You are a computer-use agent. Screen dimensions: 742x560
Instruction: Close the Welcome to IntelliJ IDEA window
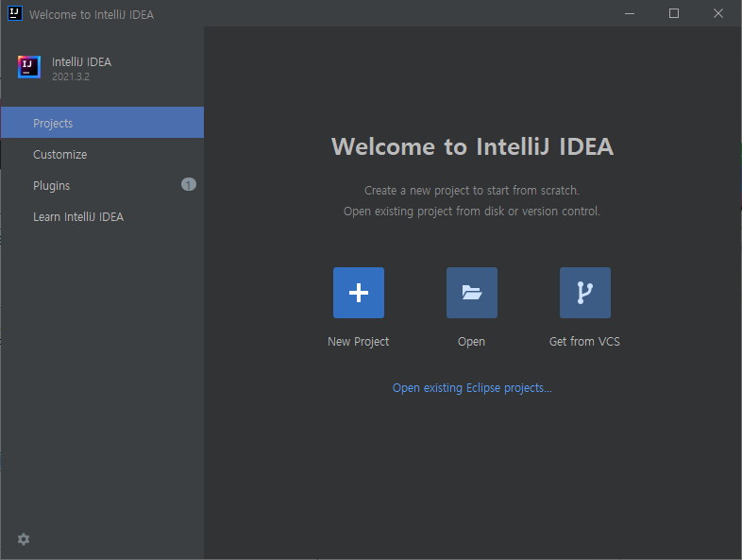718,13
